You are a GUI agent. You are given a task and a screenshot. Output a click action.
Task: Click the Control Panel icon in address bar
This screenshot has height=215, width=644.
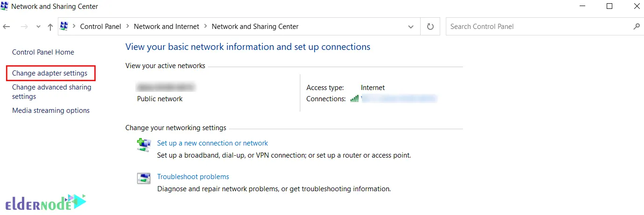tap(64, 27)
